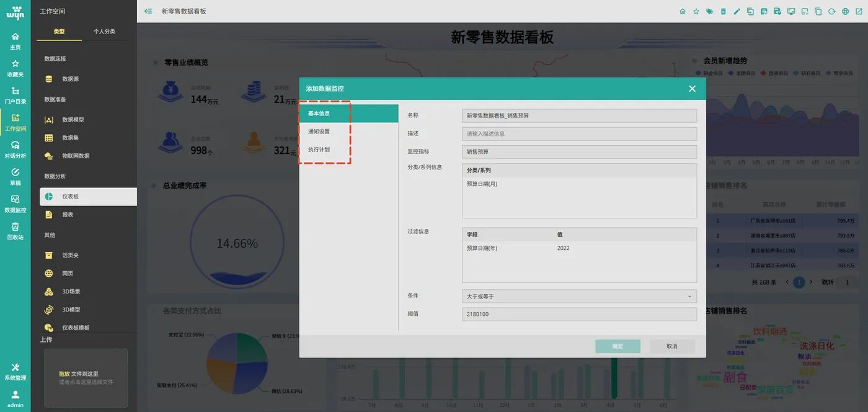Click the 确定 confirm button
Viewport: 868px width, 412px height.
tap(618, 346)
